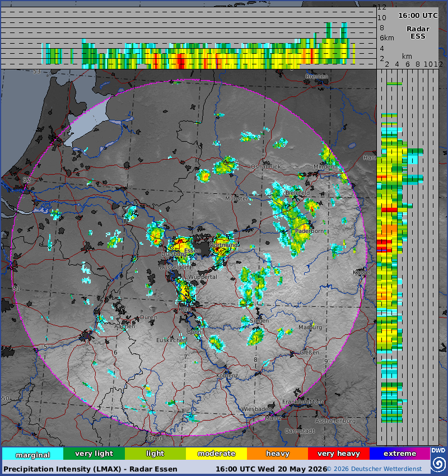Screen dimensions: 448x476
Task: Click the Dortmund city label
Action: tap(223, 245)
